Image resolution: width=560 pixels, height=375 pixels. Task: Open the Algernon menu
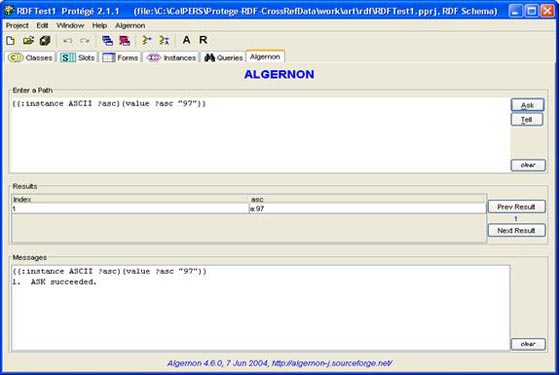130,25
